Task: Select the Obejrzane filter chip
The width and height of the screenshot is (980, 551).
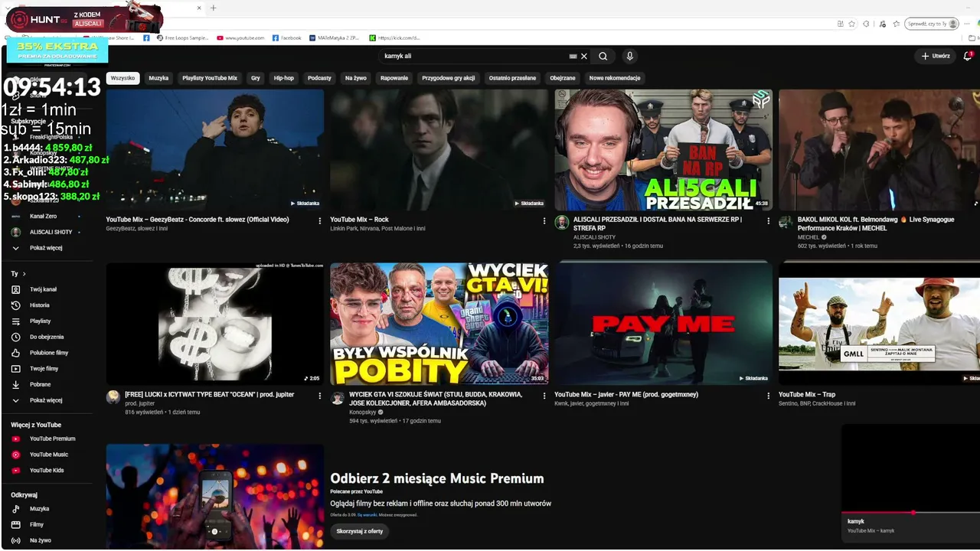Action: [563, 78]
